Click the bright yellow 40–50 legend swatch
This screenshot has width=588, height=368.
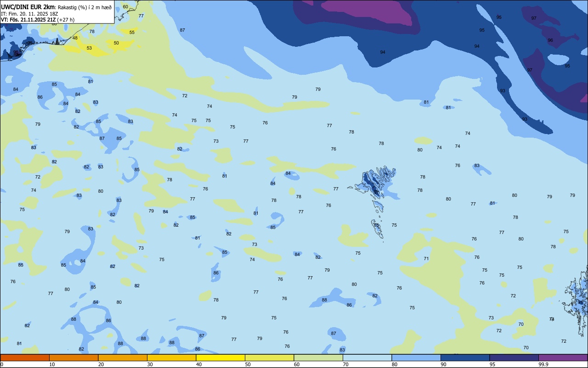click(220, 357)
